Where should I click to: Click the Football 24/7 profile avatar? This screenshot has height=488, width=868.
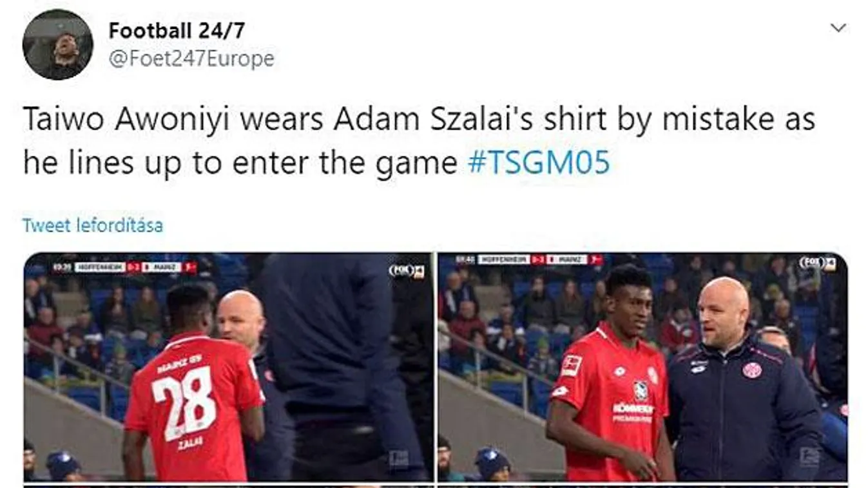58,44
